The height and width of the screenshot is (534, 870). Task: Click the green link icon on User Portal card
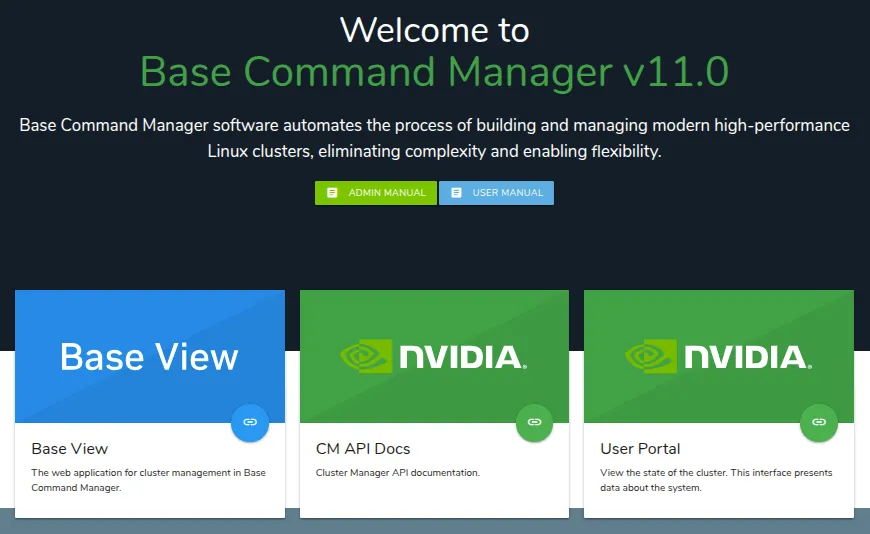[819, 422]
